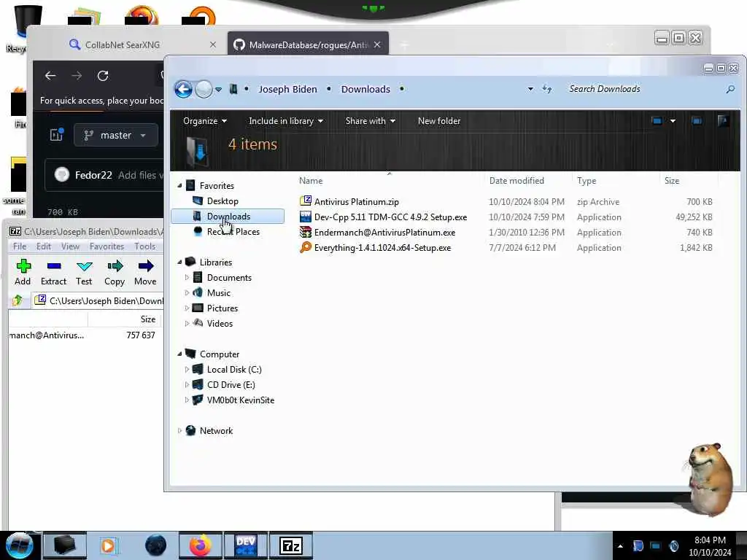747x560 pixels.
Task: Click Dev-C++ icon in taskbar
Action: [246, 545]
